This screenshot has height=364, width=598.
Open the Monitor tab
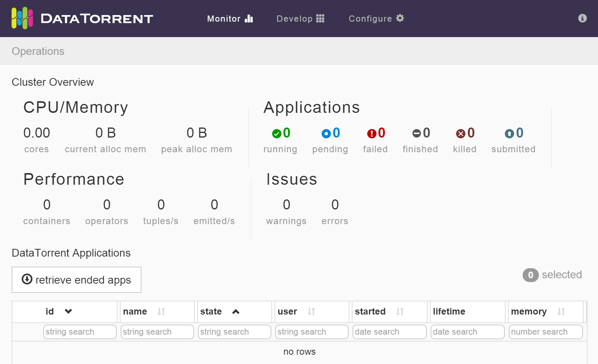click(230, 19)
